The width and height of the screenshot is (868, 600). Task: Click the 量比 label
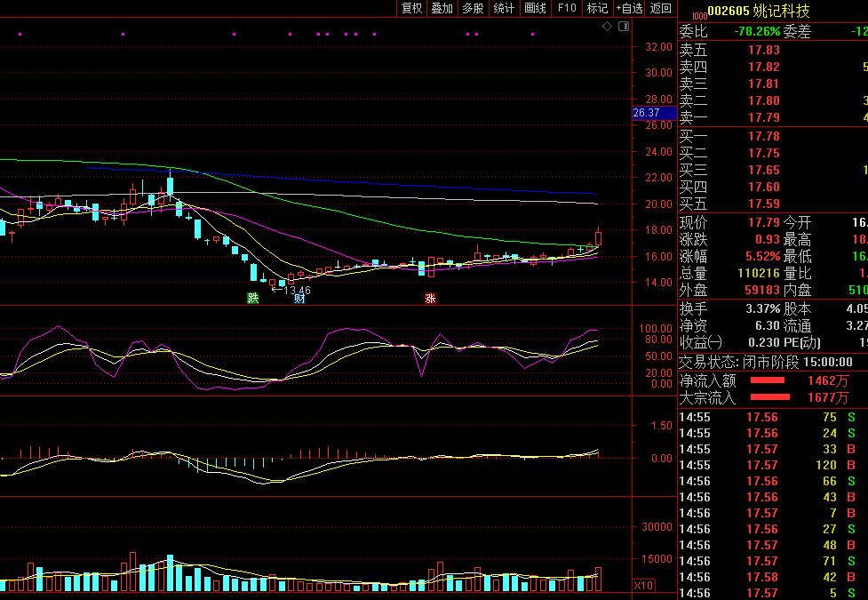(x=797, y=273)
